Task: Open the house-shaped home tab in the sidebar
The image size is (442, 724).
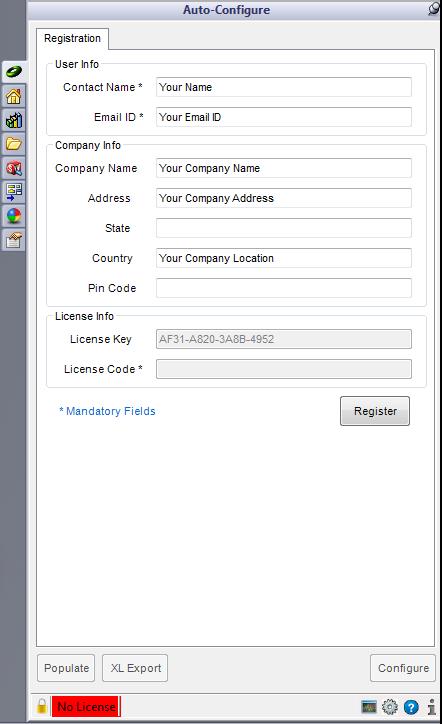Action: [13, 97]
